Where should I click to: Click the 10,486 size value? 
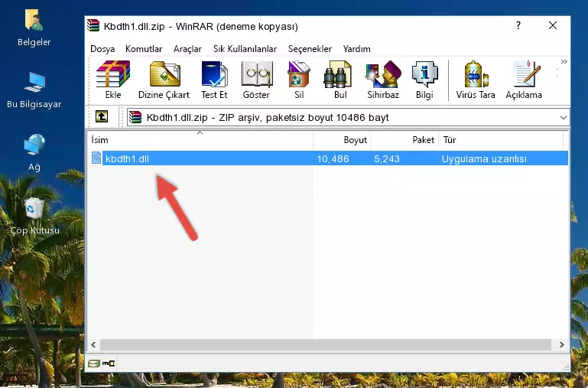[333, 158]
